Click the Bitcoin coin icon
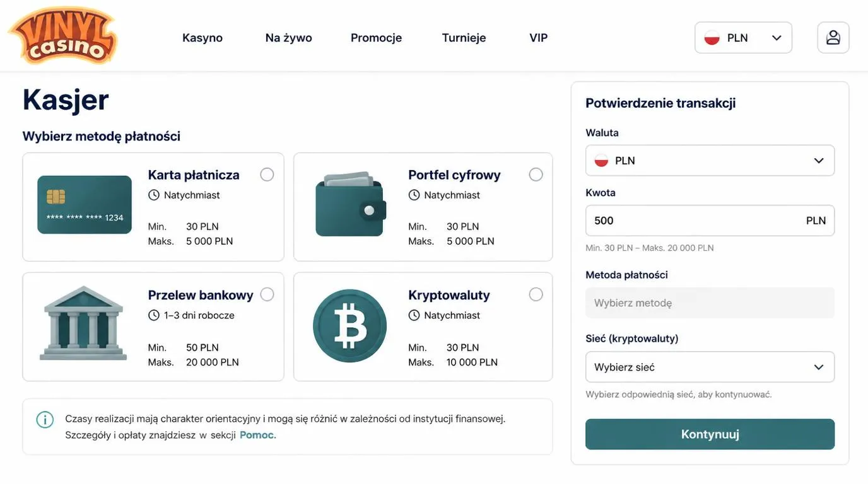This screenshot has height=484, width=868. (350, 326)
